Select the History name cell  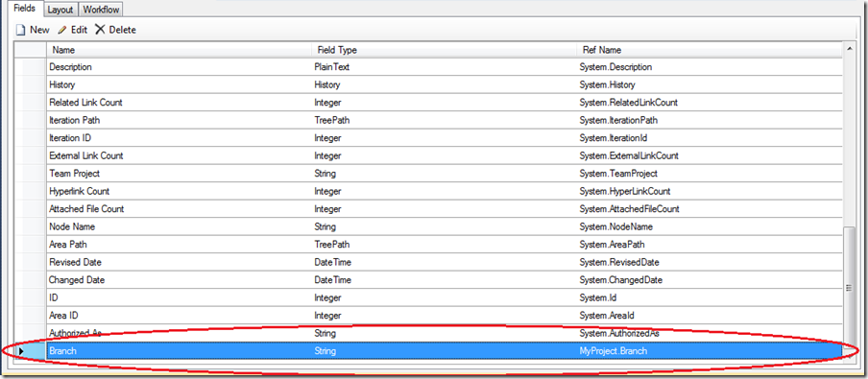[x=179, y=84]
